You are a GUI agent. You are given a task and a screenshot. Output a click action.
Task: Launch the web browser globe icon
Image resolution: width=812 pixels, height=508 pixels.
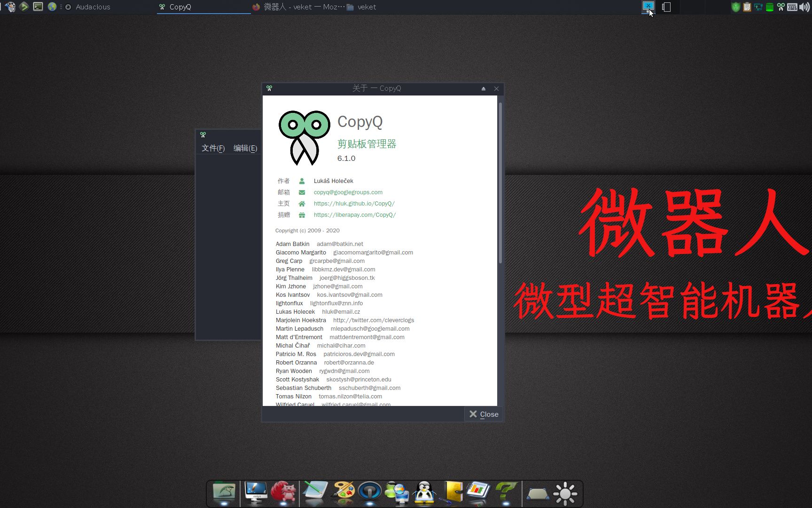(52, 7)
